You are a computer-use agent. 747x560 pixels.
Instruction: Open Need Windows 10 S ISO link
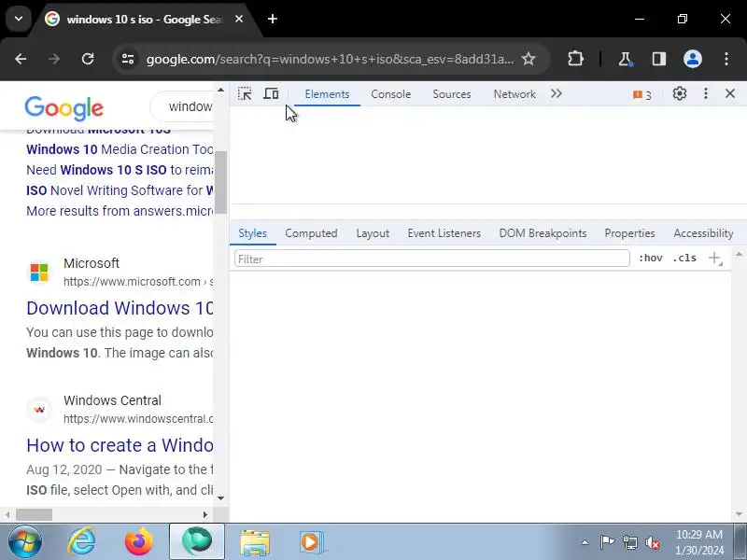click(x=120, y=170)
